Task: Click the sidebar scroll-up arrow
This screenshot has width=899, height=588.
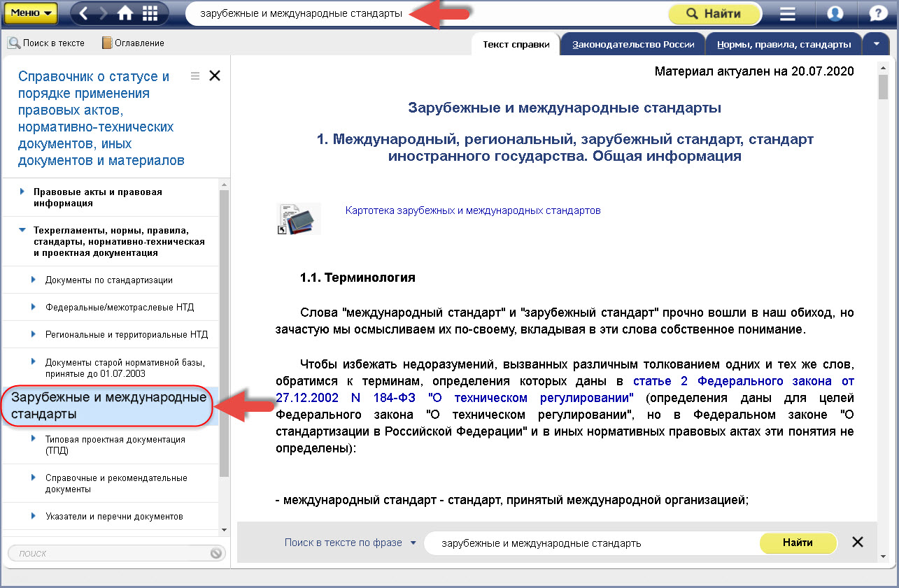Action: pos(224,184)
